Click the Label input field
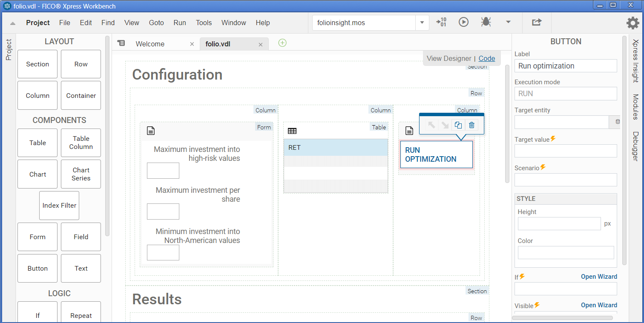The height and width of the screenshot is (323, 644). (566, 66)
